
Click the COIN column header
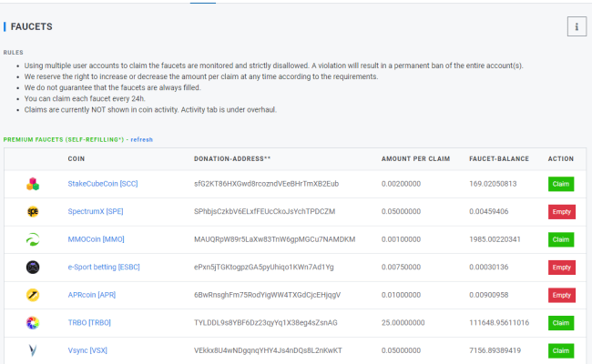77,159
